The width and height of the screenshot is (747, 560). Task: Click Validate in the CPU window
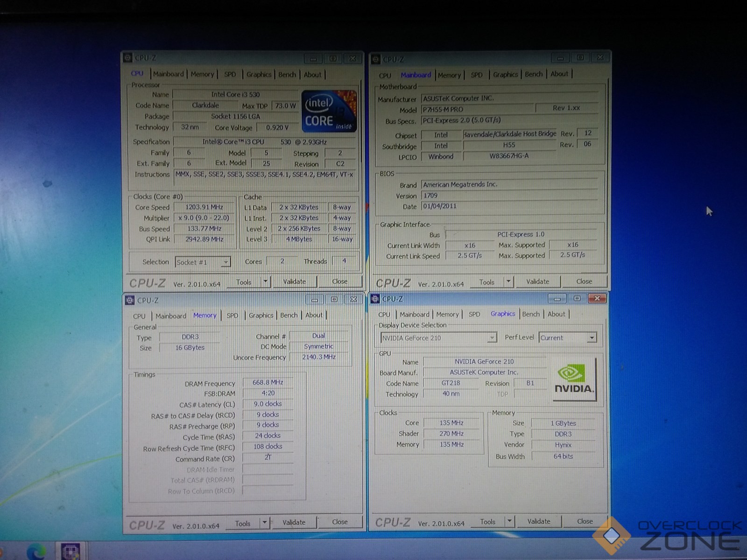[295, 281]
